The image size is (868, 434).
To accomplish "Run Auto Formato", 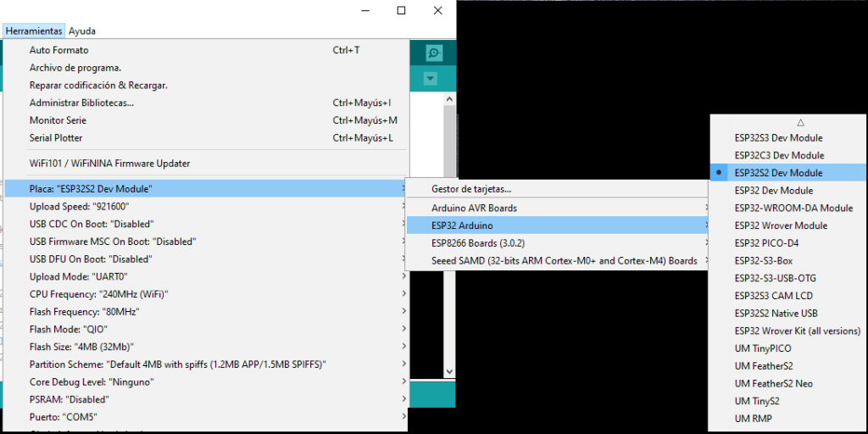I will point(58,50).
